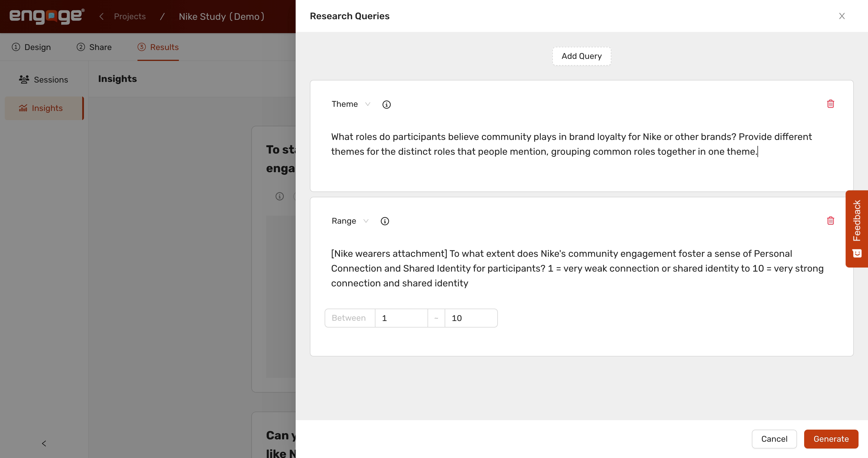Open the Feedback side tab
This screenshot has height=458, width=868.
856,229
